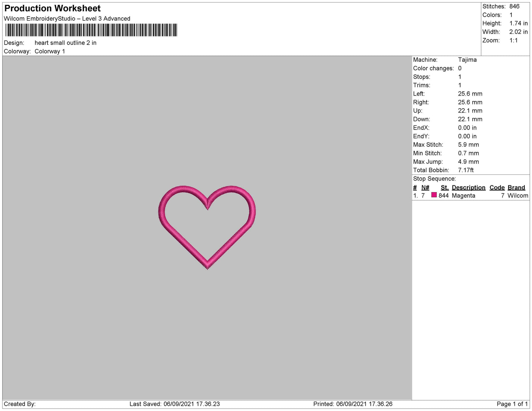Click the Zoom value '1:1'
The image size is (532, 411).
pos(514,40)
